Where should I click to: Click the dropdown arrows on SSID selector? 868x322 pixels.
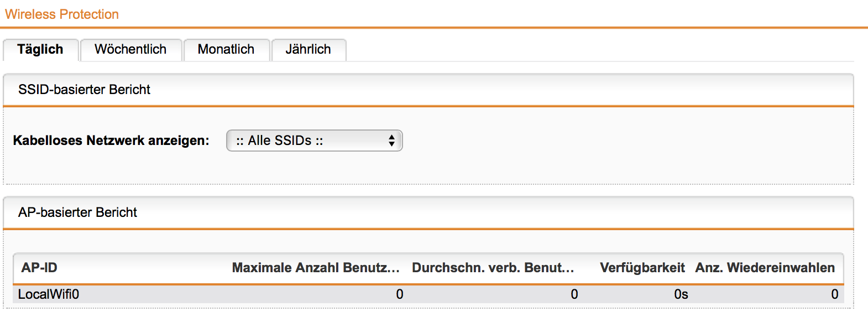[391, 141]
